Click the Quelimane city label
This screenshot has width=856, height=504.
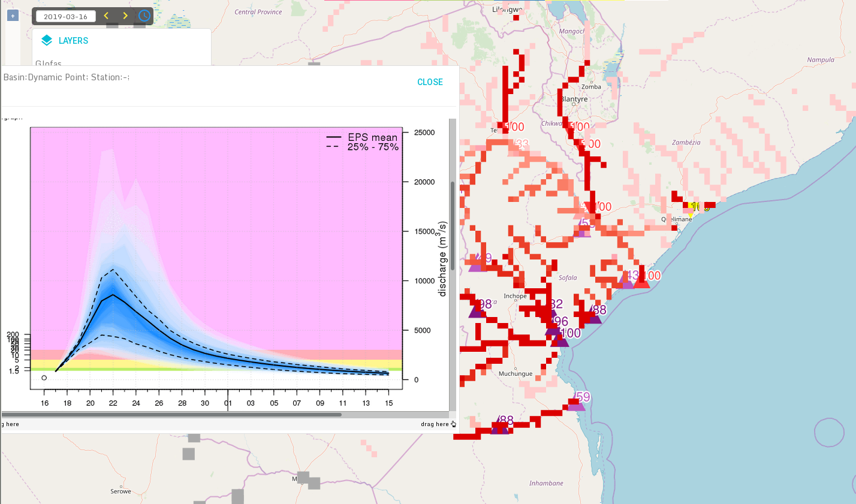[676, 219]
